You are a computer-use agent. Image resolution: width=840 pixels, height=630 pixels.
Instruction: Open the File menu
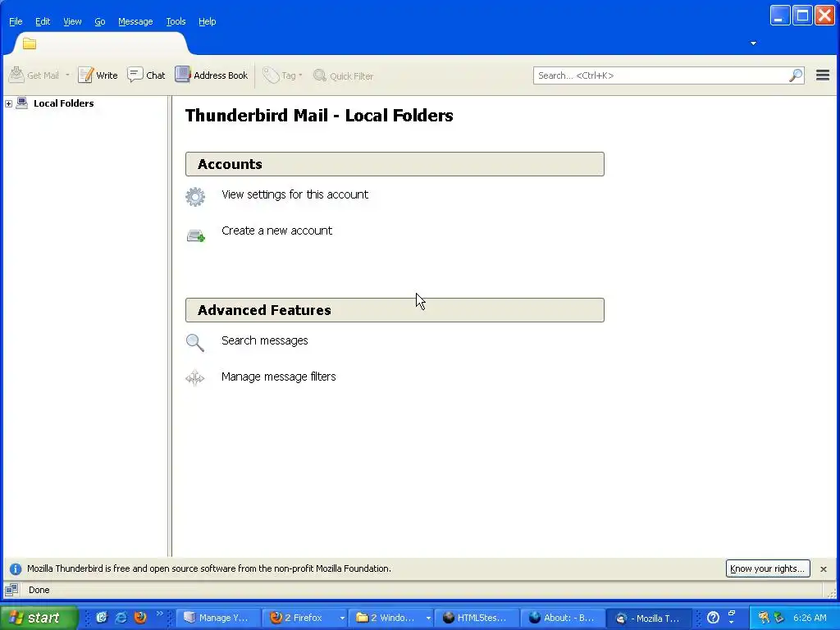16,21
